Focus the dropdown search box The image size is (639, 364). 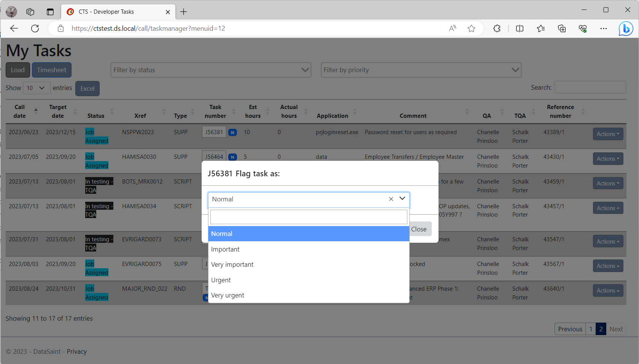pos(308,217)
